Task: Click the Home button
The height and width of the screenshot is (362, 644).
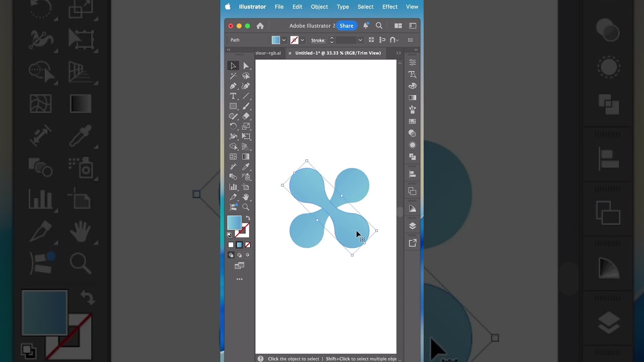Action: (260, 26)
